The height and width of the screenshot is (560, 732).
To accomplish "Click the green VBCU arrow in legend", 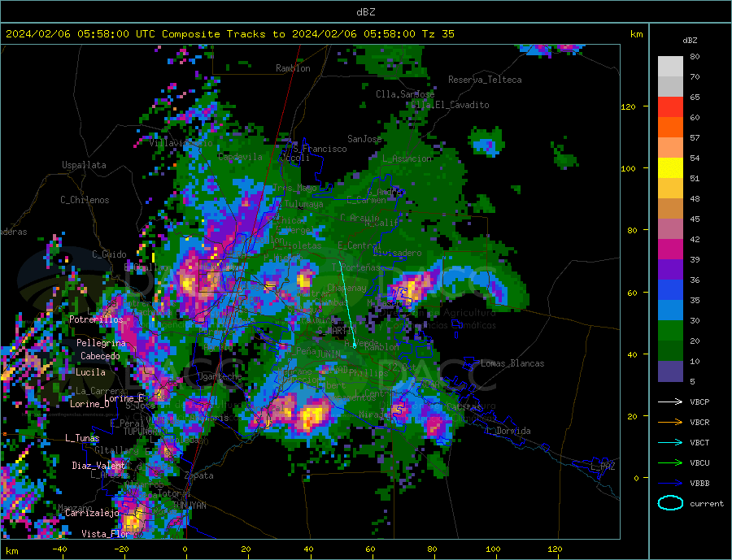I will [670, 463].
